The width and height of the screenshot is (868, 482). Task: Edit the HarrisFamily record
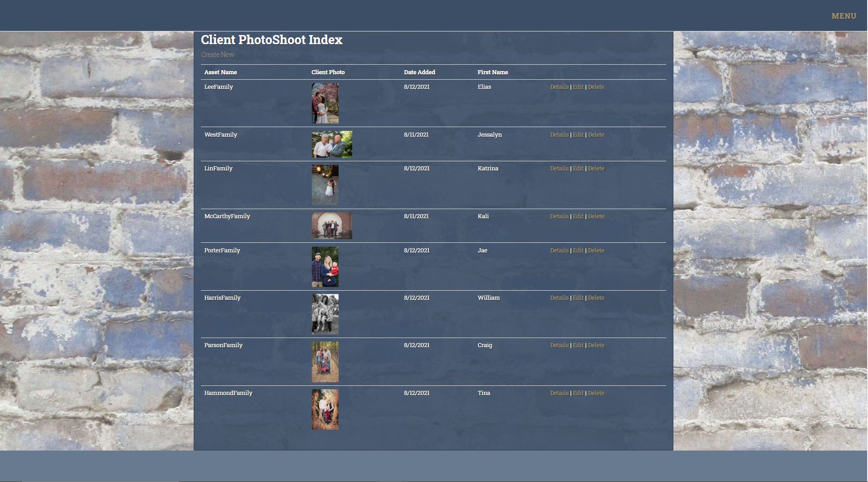coord(578,297)
